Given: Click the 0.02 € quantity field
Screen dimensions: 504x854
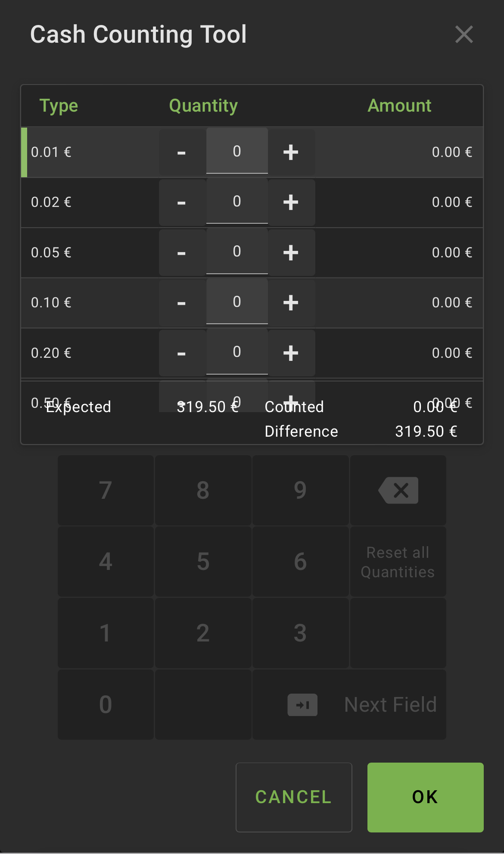Looking at the screenshot, I should [237, 201].
